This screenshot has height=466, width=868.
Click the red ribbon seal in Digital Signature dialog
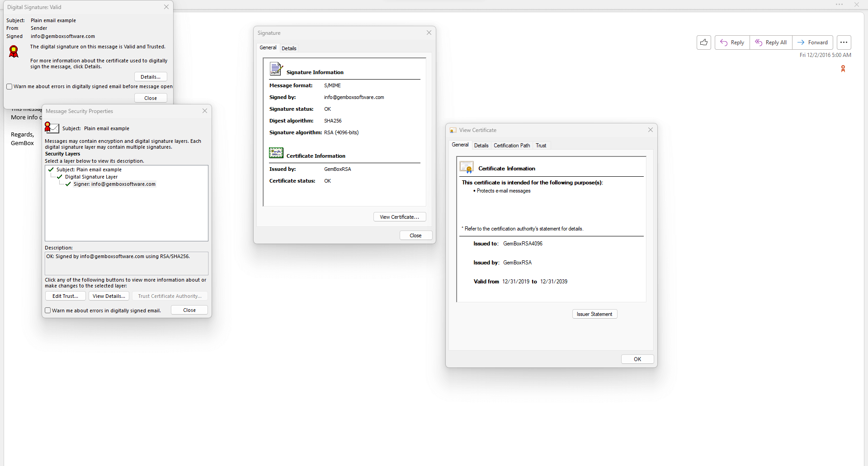(14, 52)
